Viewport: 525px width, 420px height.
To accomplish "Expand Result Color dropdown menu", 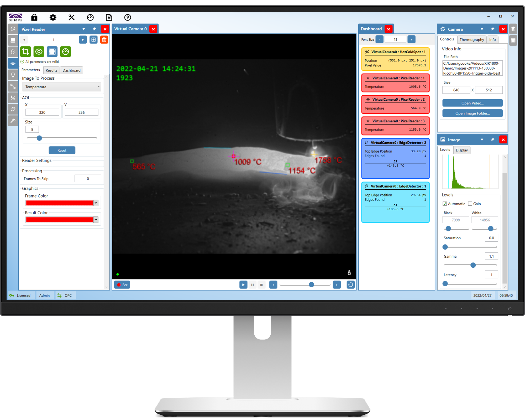I will coord(96,219).
